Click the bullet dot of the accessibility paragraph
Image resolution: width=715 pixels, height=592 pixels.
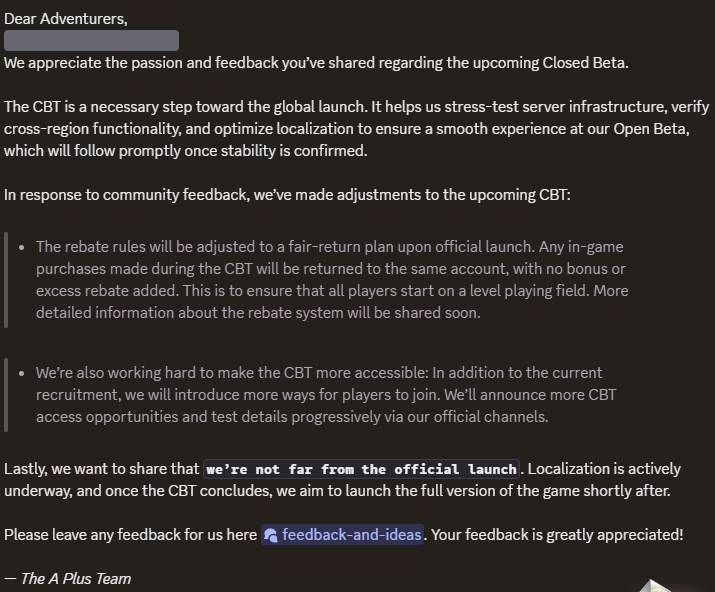pos(23,373)
